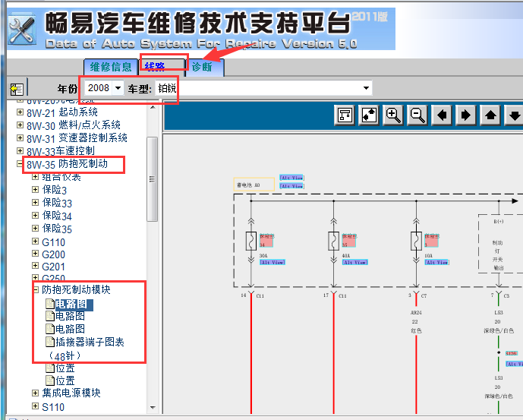Expand the S110 tree node
Screen dimensions: 523x420
point(35,406)
